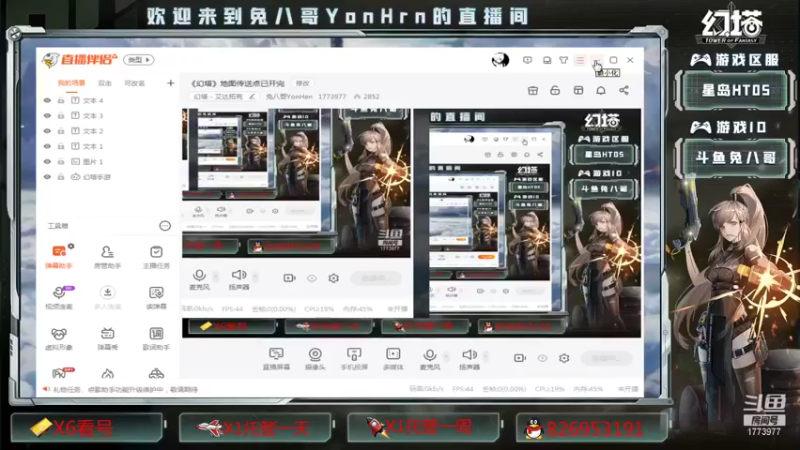800x450 pixels.
Task: Add a 摄像头 camera source
Action: pos(315,358)
